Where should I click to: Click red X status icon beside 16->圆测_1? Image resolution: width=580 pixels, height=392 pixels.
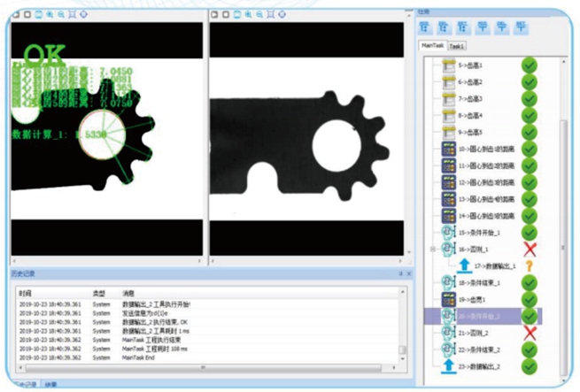(x=530, y=250)
